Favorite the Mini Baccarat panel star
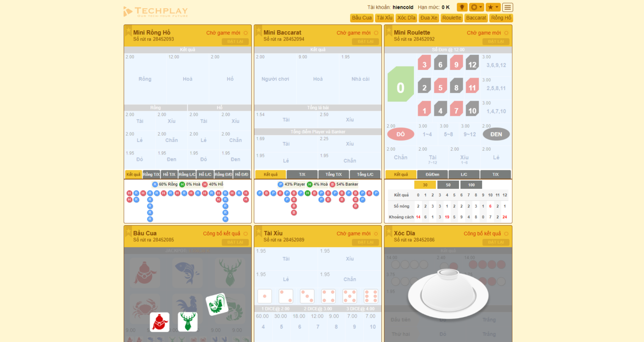Image resolution: width=644 pixels, height=342 pixels. click(259, 31)
